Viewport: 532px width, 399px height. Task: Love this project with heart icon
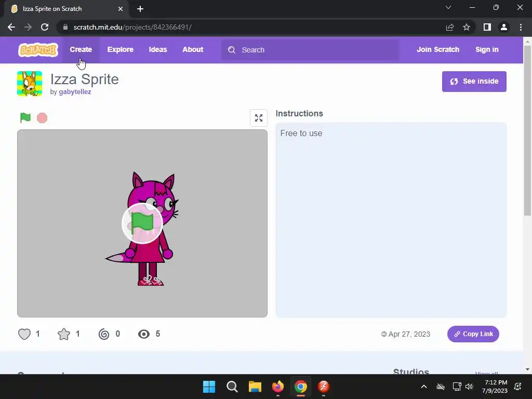tap(24, 334)
